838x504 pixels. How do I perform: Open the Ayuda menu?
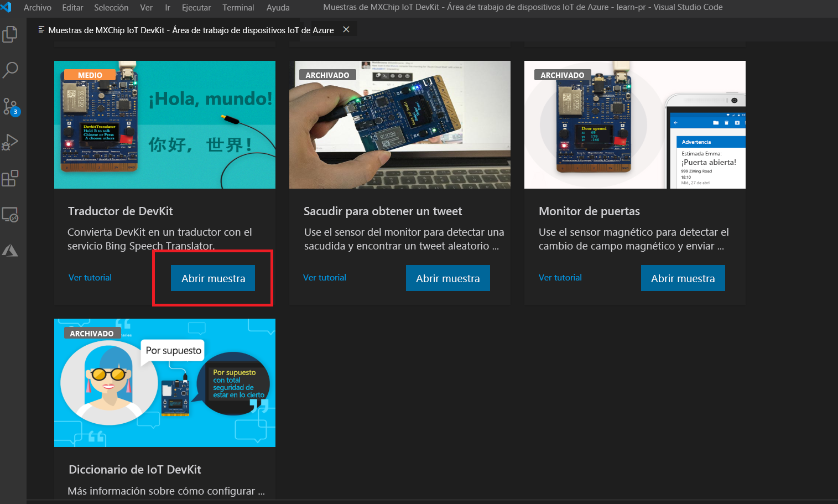pos(278,8)
